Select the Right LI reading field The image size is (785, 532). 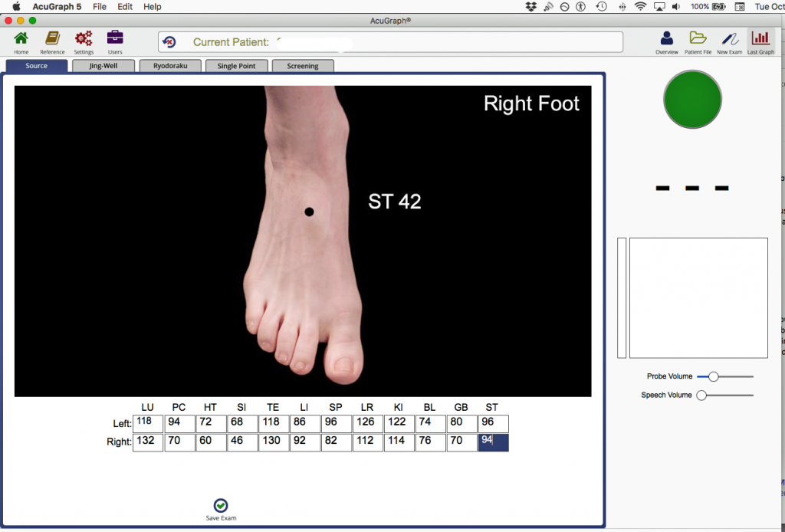[x=305, y=442]
